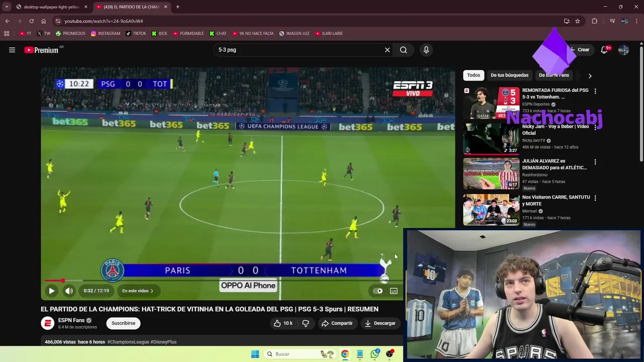Show more filter chips with right arrow

coord(590,75)
